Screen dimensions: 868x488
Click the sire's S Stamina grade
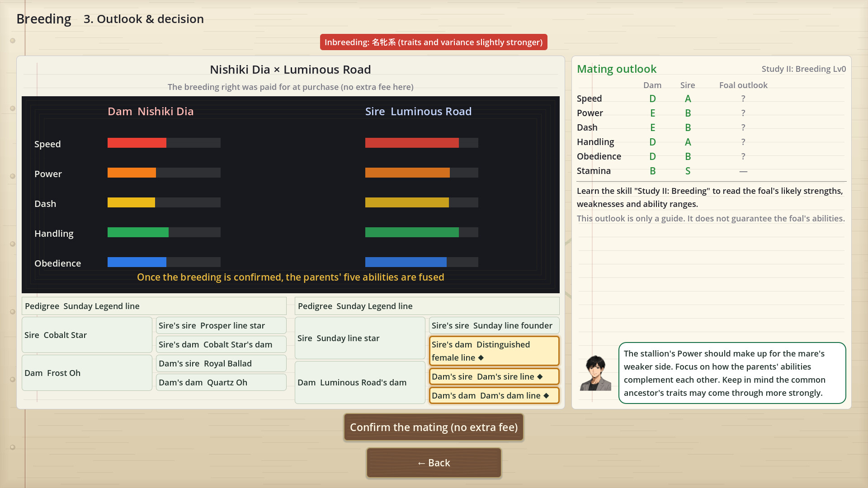click(688, 171)
